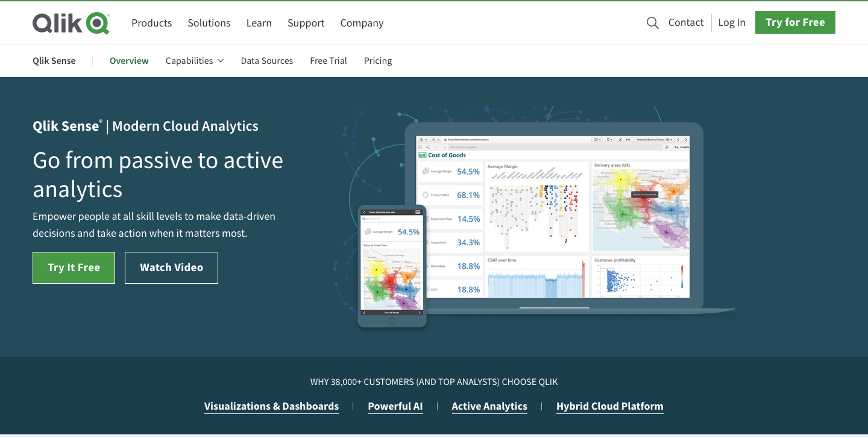The width and height of the screenshot is (868, 438).
Task: Expand the Capabilities dropdown in the subnav
Action: point(194,61)
